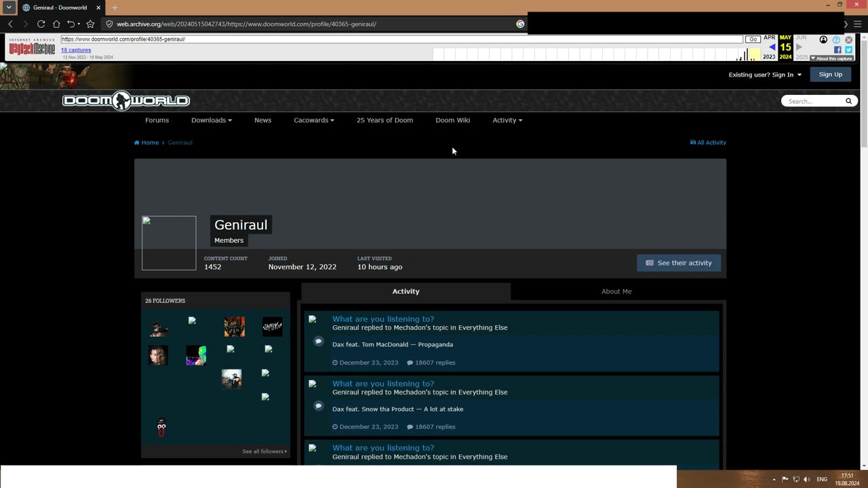Click the search magnifier icon
Viewport: 868px width, 488px height.
(848, 101)
